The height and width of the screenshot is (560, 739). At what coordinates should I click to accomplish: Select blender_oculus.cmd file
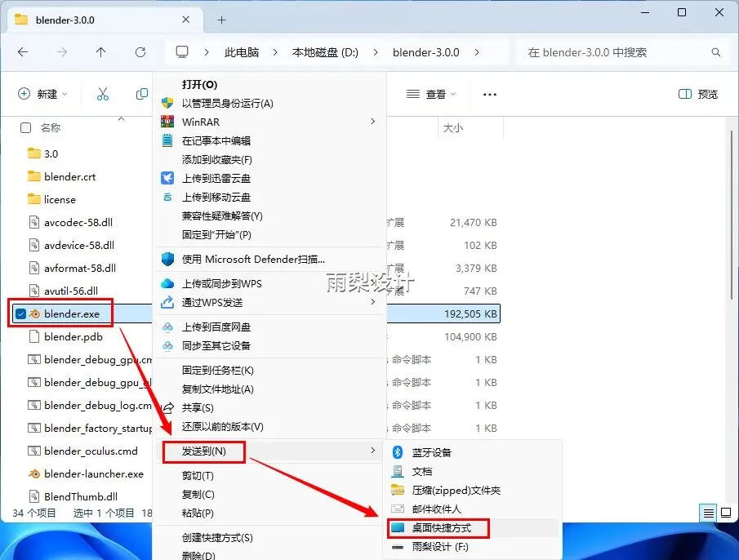[91, 451]
